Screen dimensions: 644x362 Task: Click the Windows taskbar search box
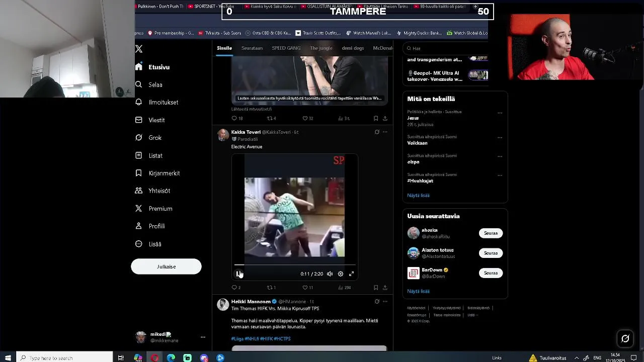tap(65, 357)
